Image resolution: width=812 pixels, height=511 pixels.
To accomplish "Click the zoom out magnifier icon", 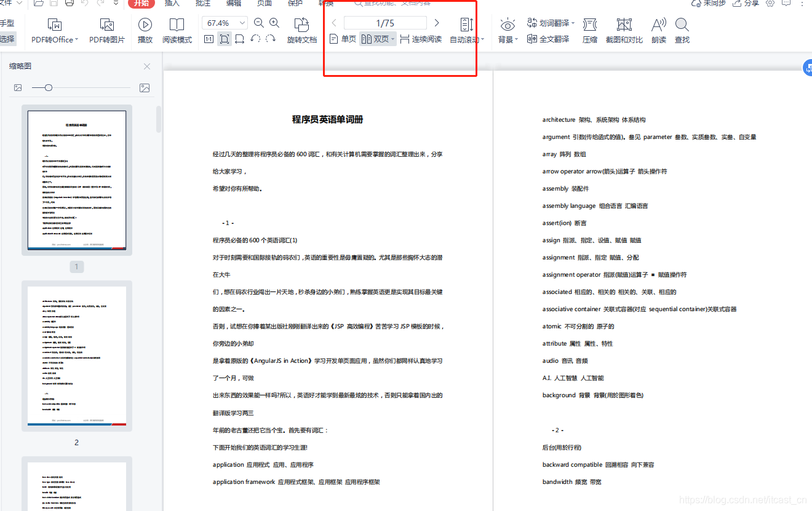I will pos(259,23).
